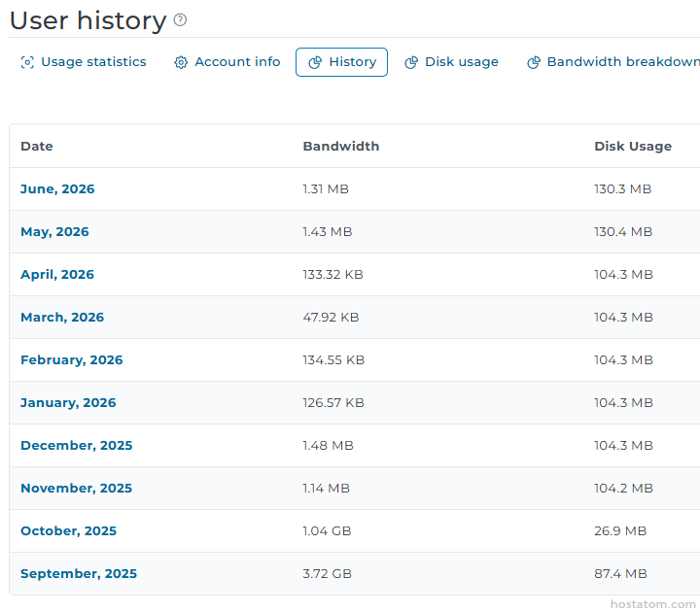Open the May, 2026 history link
700x612 pixels.
(x=54, y=232)
